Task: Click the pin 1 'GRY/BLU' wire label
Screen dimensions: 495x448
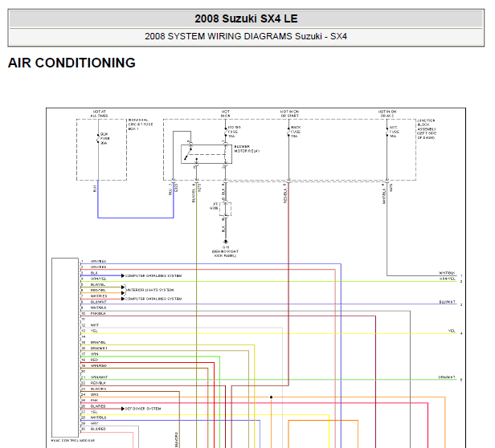Action: pyautogui.click(x=98, y=261)
